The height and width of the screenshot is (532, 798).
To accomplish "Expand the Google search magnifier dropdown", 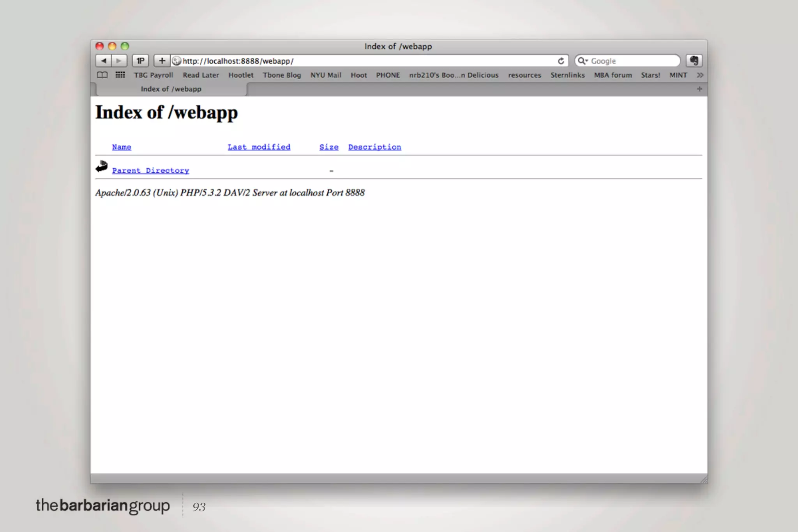I will 583,61.
